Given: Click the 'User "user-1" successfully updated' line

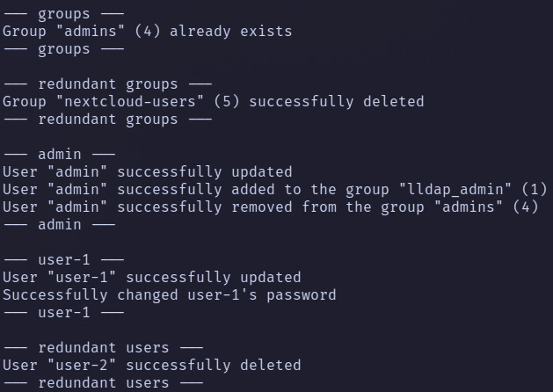Looking at the screenshot, I should tap(151, 277).
